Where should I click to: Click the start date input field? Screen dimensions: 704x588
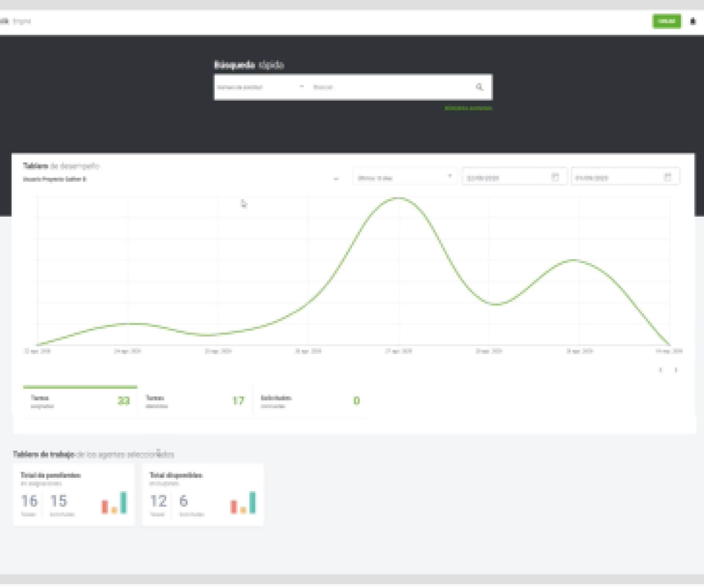506,177
